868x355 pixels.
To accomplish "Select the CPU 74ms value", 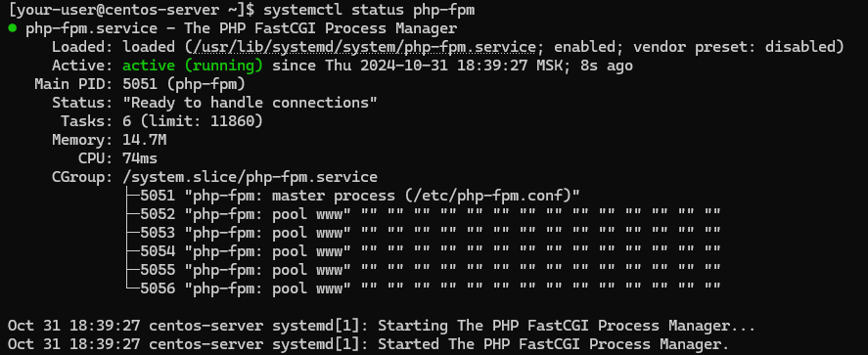I will pos(140,158).
